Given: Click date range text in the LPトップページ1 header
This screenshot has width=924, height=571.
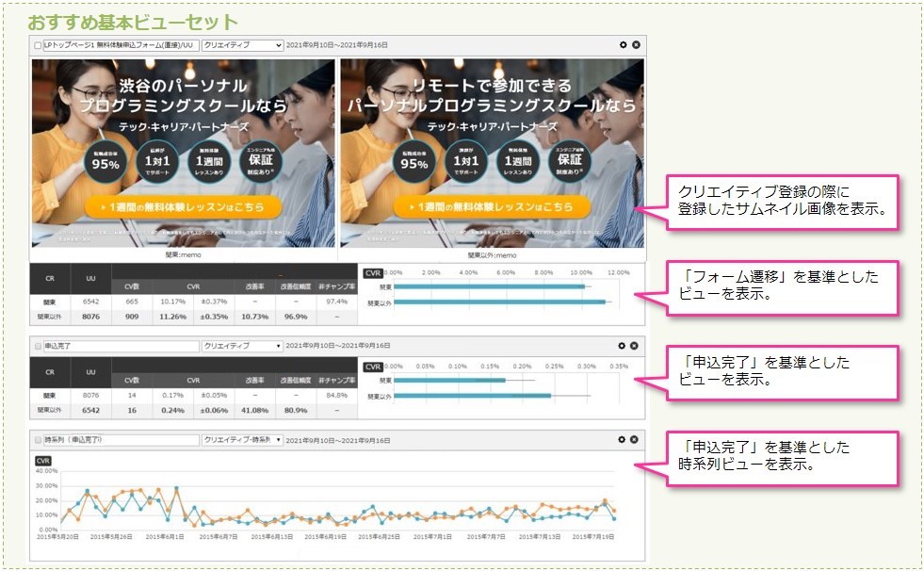Looking at the screenshot, I should pos(336,45).
